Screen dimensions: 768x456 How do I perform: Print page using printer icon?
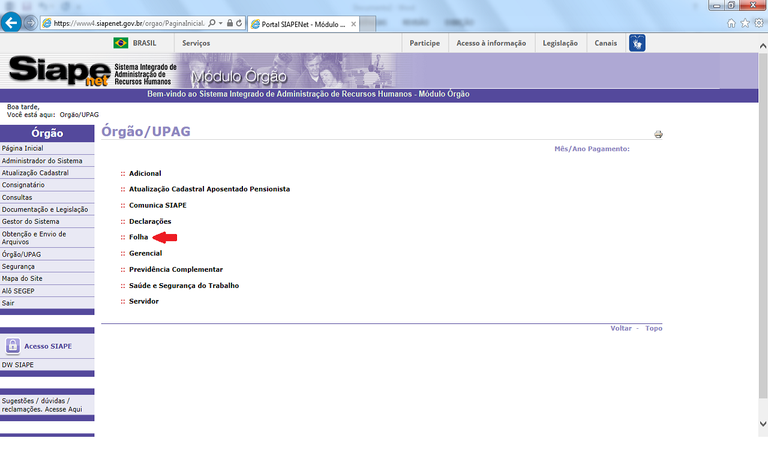coord(658,134)
